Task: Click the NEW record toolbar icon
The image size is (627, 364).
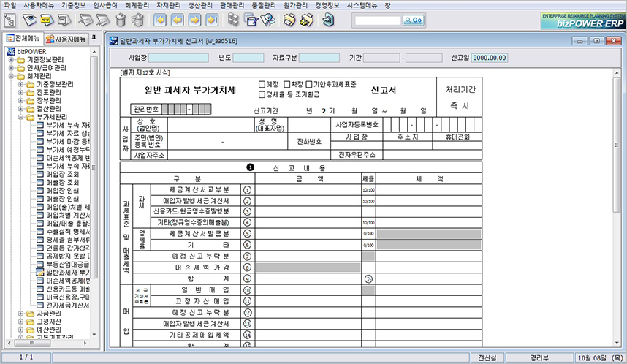Action: click(x=47, y=20)
